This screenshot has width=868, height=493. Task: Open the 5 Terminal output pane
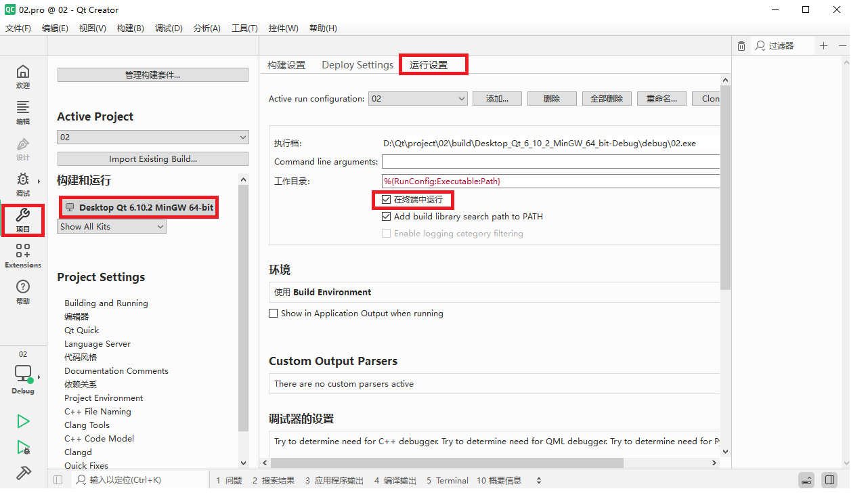pyautogui.click(x=448, y=480)
